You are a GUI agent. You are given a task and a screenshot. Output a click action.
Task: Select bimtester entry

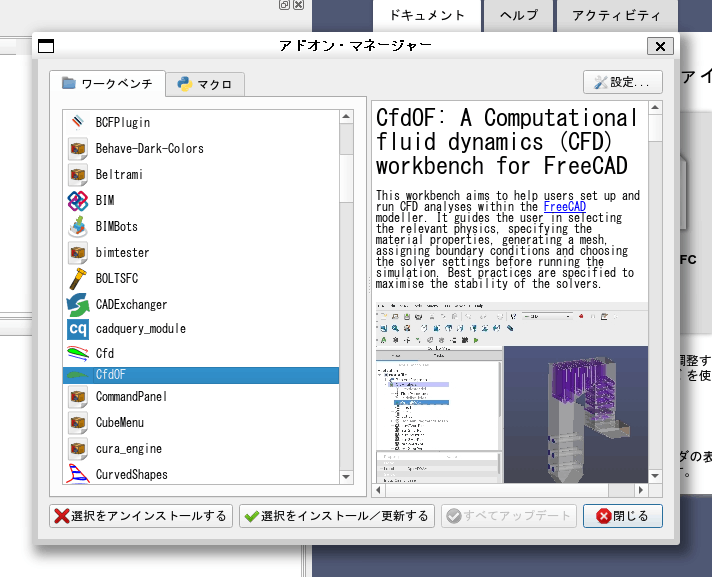tap(201, 252)
